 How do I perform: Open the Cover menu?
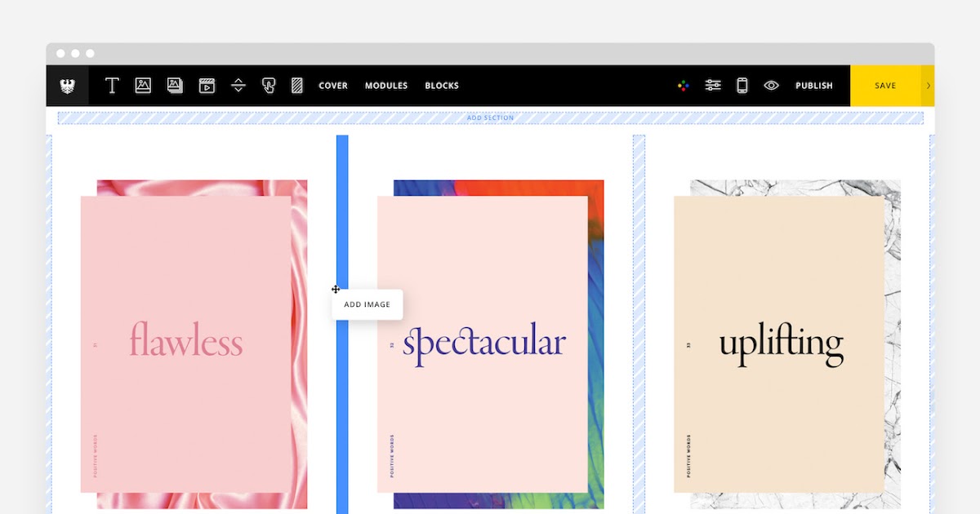[333, 86]
